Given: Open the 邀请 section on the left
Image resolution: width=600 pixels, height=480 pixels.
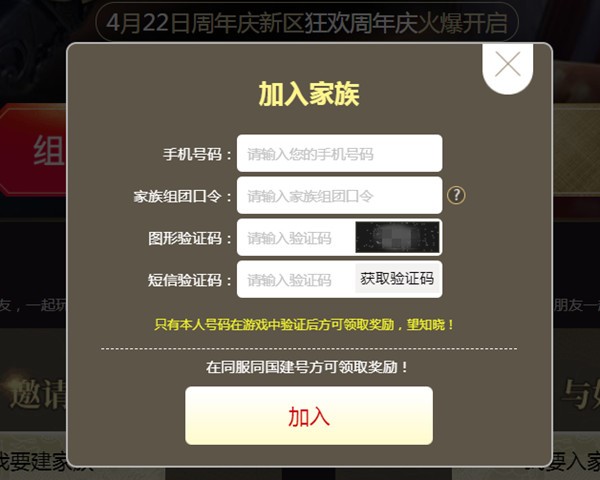Looking at the screenshot, I should tap(38, 394).
